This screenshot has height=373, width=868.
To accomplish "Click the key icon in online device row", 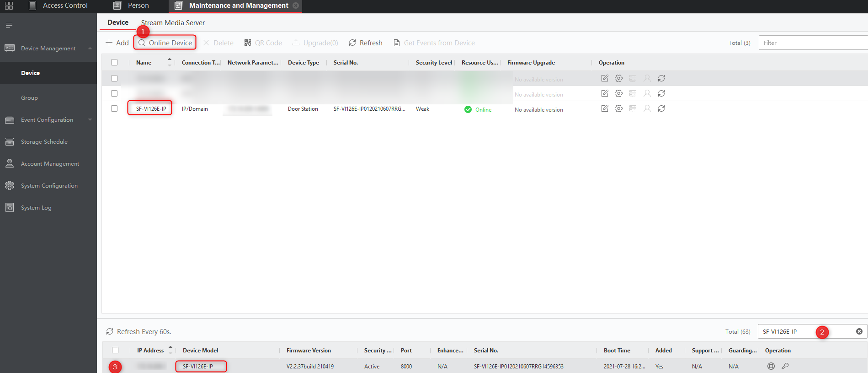I will click(x=785, y=366).
